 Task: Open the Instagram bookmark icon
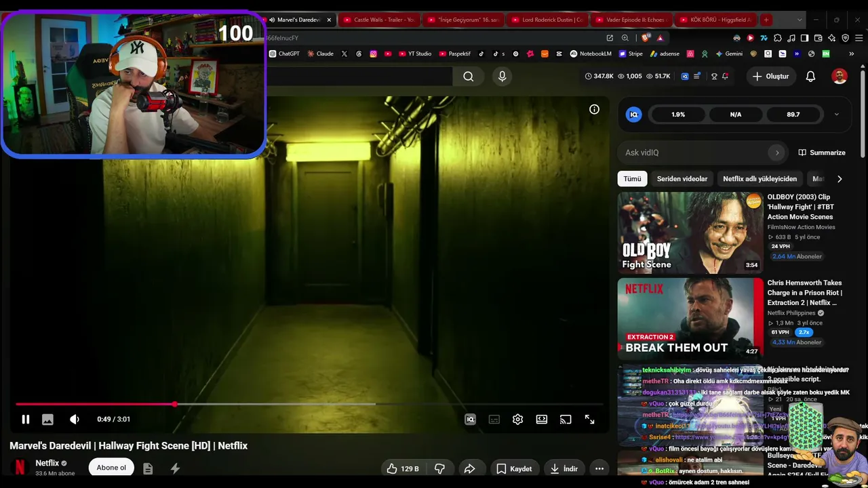pos(373,54)
